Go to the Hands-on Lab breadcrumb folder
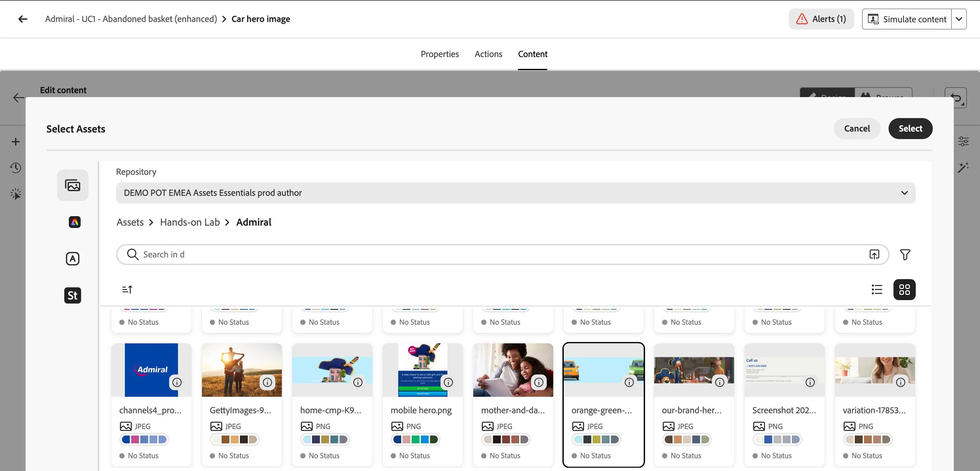 (x=190, y=222)
